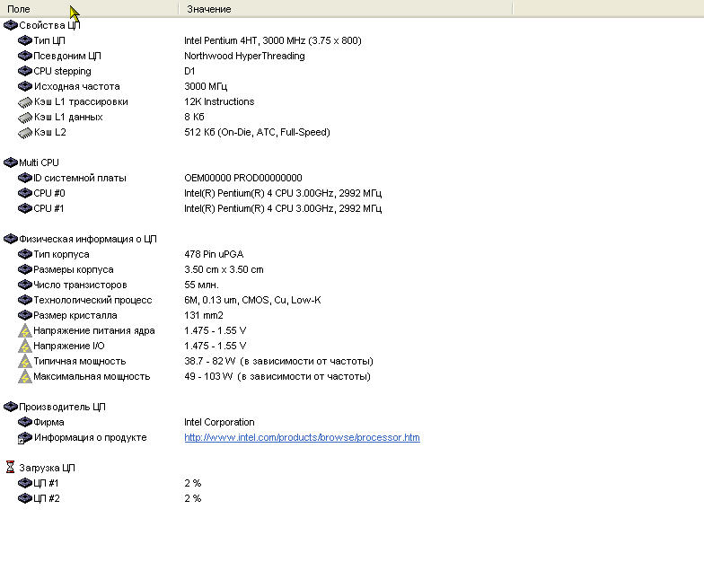
Task: Select typical power value '38.7 - 82 W'
Action: tap(210, 361)
